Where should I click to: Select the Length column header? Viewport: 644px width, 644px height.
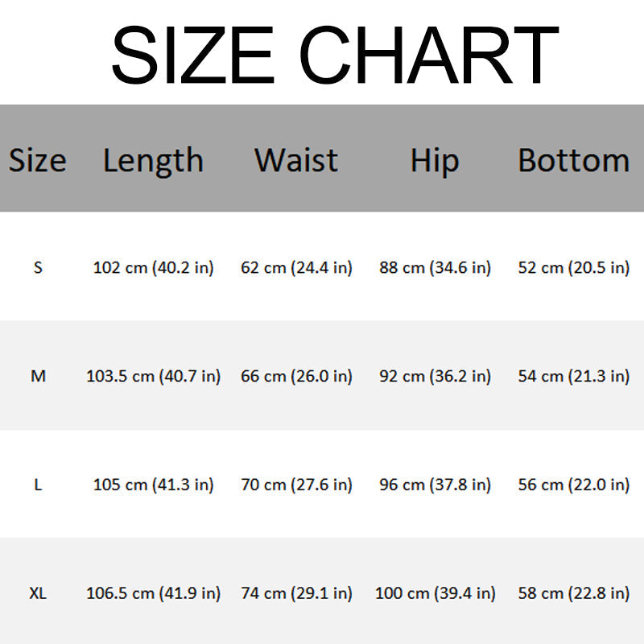pyautogui.click(x=153, y=159)
